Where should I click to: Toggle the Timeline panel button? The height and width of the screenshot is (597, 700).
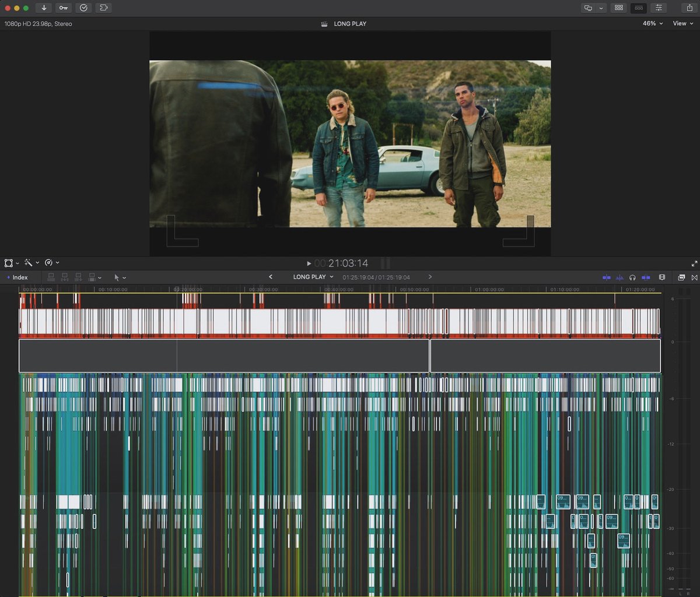click(x=639, y=8)
